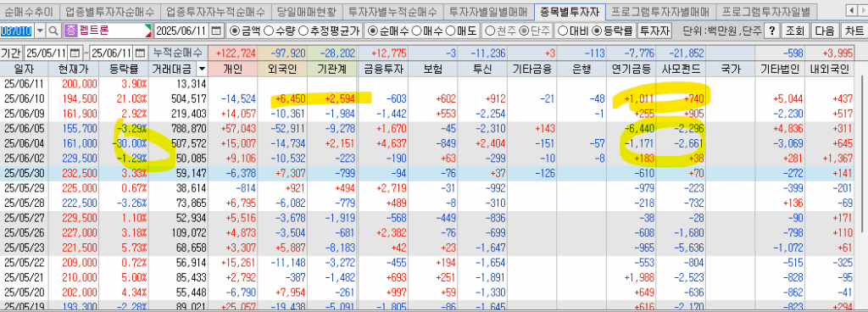This screenshot has width=868, height=312.
Task: Click the purple 증 badge beside 펩트론
Action: [x=70, y=31]
